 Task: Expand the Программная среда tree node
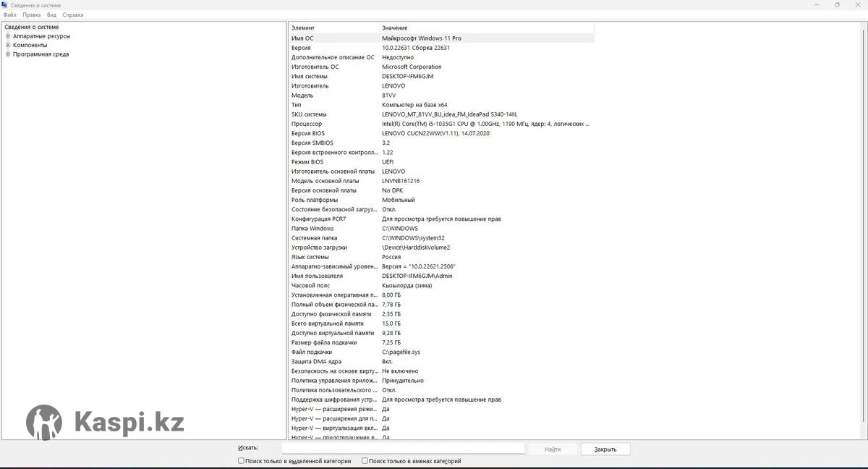pyautogui.click(x=8, y=54)
